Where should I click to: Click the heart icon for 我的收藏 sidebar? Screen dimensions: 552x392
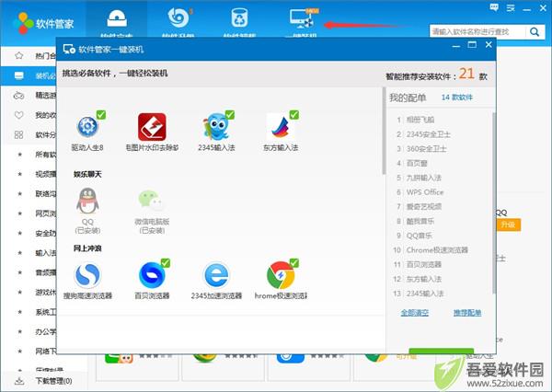pos(18,115)
